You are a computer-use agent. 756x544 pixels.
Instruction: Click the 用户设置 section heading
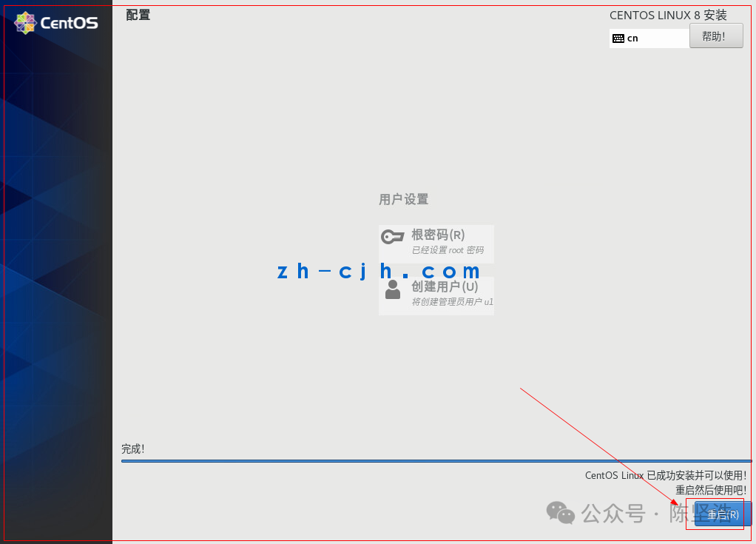pyautogui.click(x=404, y=199)
